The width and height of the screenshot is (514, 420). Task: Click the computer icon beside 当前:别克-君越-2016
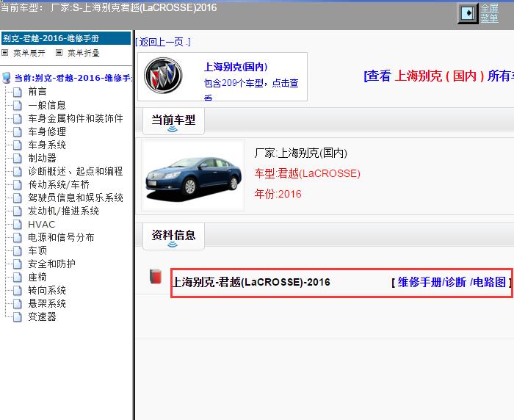pos(6,78)
